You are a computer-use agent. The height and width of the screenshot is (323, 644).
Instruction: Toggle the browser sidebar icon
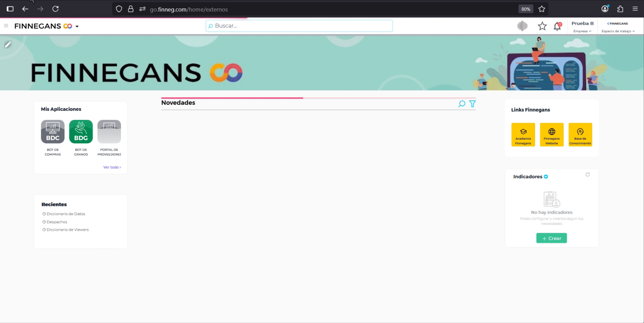tap(10, 9)
